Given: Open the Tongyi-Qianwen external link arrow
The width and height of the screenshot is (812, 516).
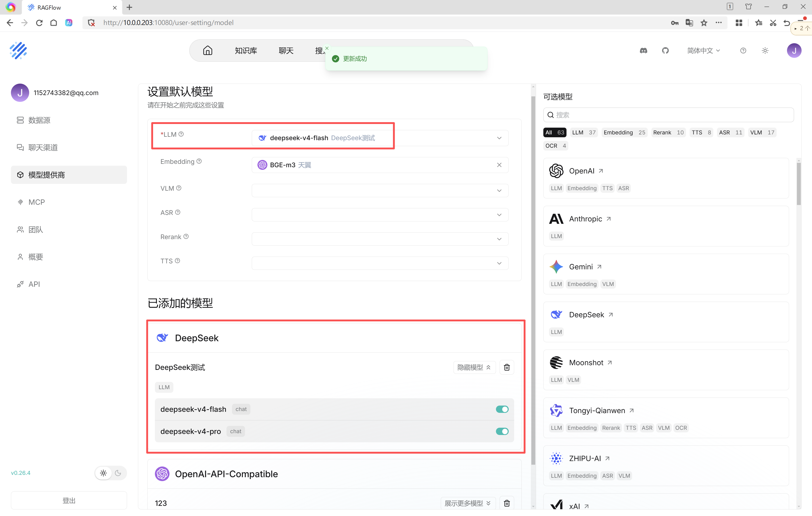Looking at the screenshot, I should (632, 411).
